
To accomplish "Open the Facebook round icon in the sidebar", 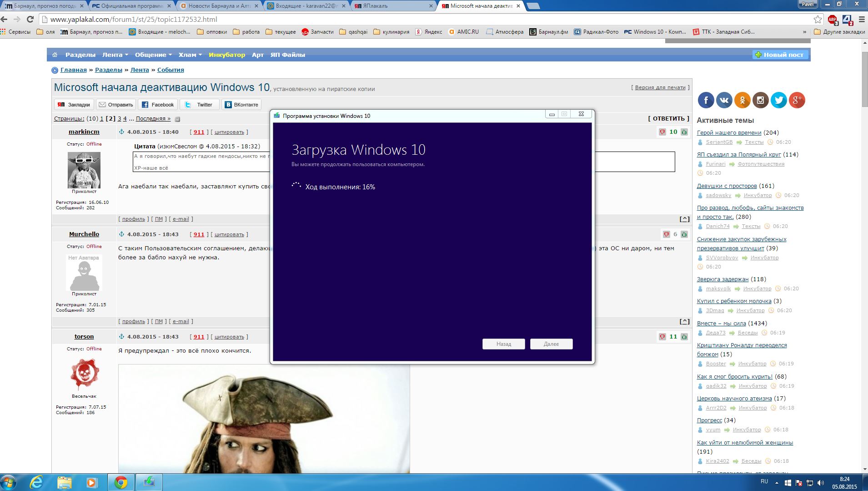I will [706, 100].
